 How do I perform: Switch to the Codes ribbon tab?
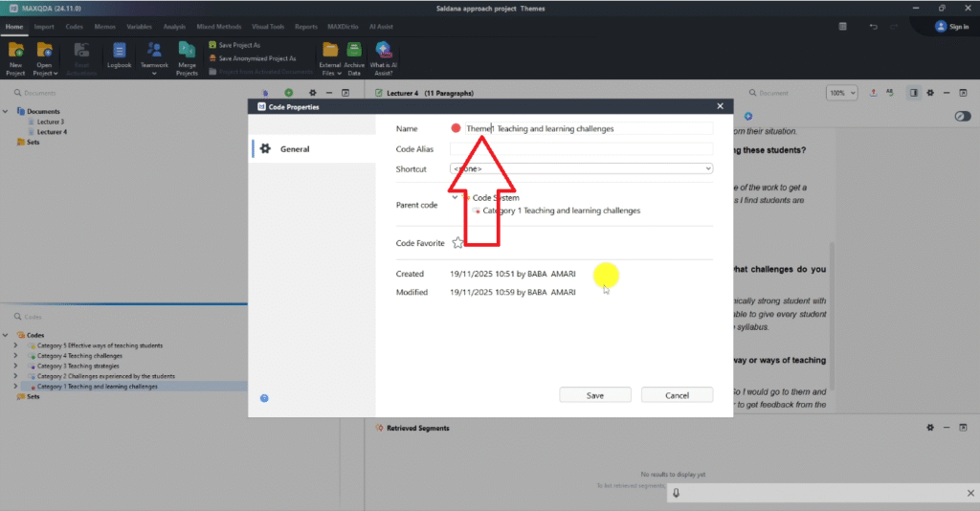[74, 27]
